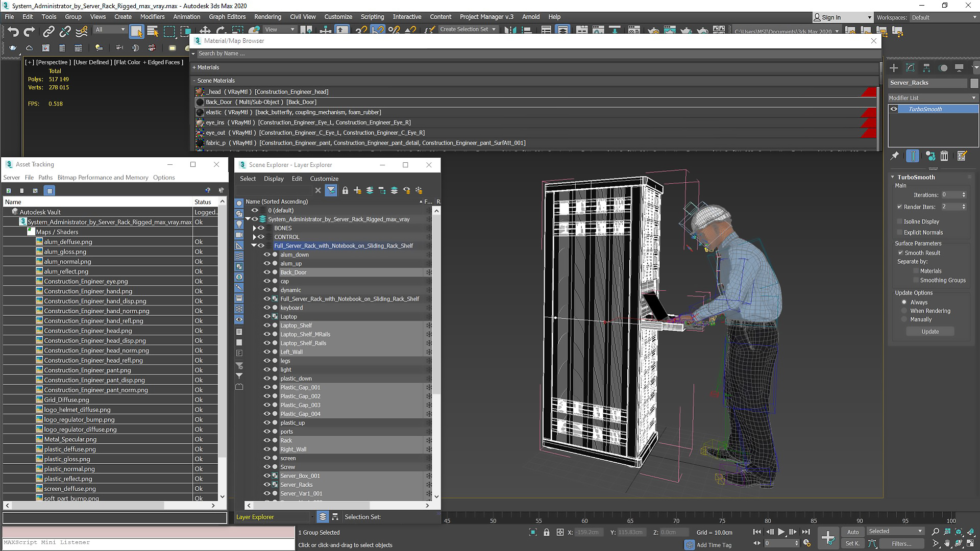This screenshot has height=551, width=980.
Task: Go to animation start frame
Action: tap(757, 532)
